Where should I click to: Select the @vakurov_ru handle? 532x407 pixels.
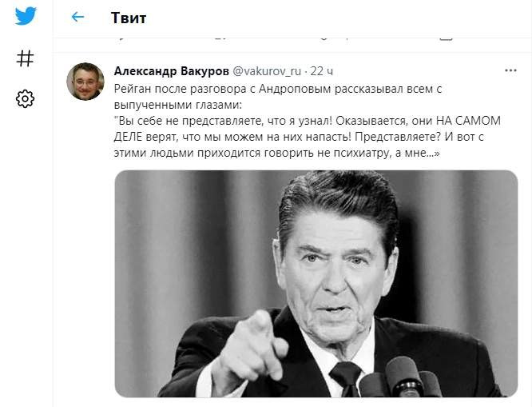267,71
